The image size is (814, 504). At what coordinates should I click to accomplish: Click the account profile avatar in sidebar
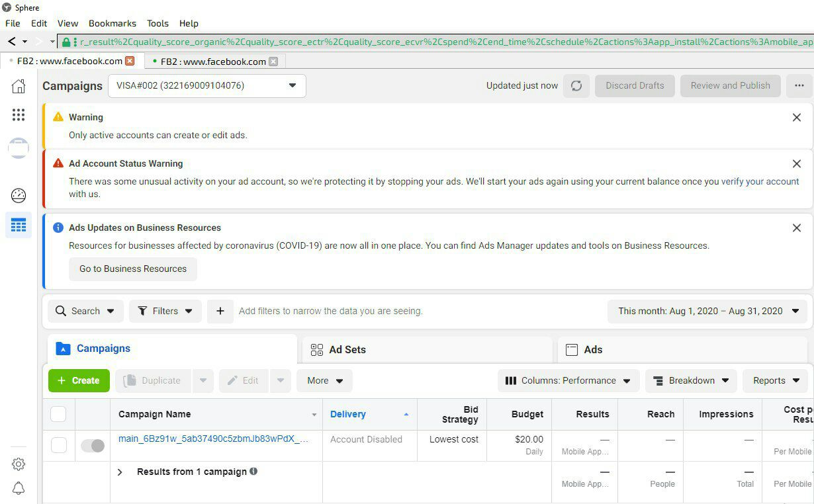(19, 148)
